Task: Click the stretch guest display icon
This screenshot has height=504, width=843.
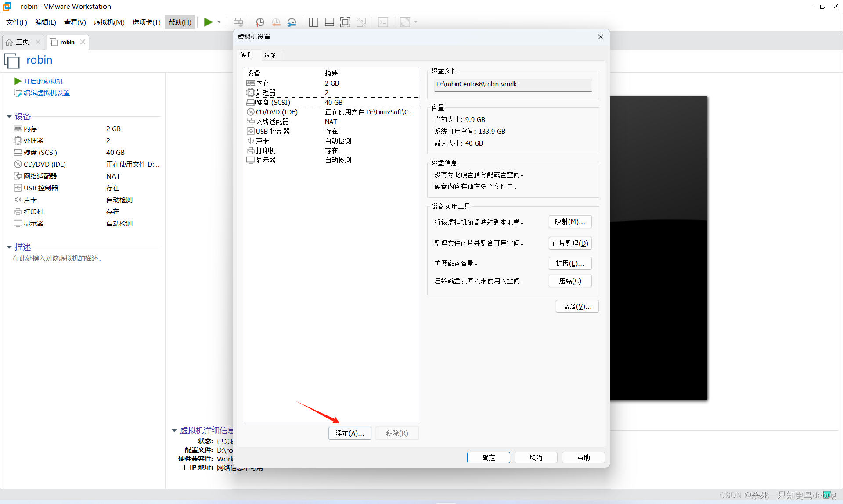Action: 405,22
